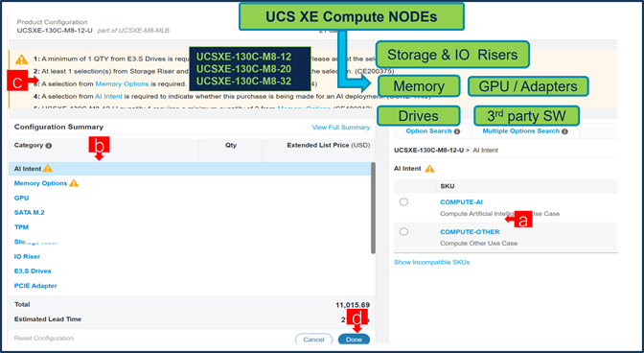Image resolution: width=644 pixels, height=353 pixels.
Task: Click Reset Configuration
Action: (44, 339)
